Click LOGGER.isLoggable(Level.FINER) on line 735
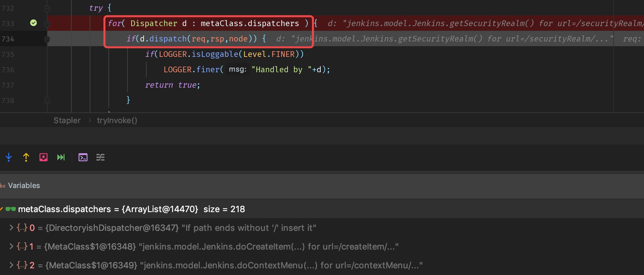Viewport: 644px width, 275px height. tap(229, 54)
